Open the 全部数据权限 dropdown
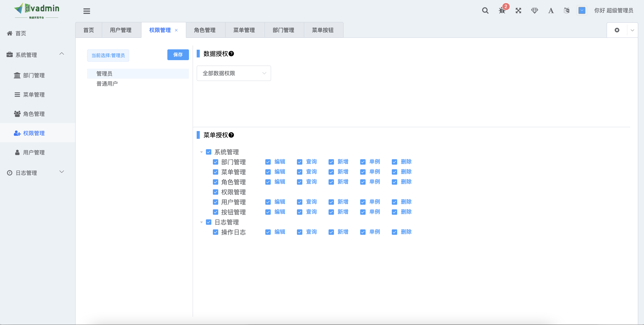Screen dimensions: 644x325 (x=233, y=73)
